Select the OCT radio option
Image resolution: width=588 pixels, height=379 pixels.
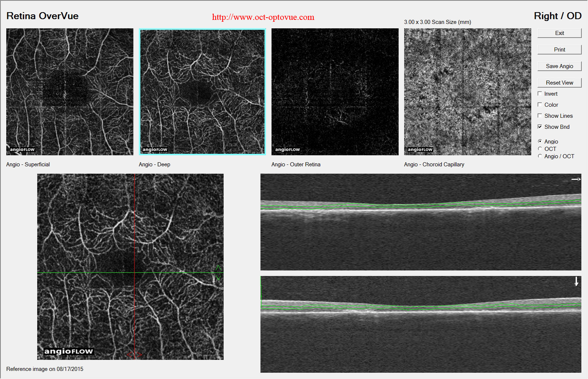point(540,149)
